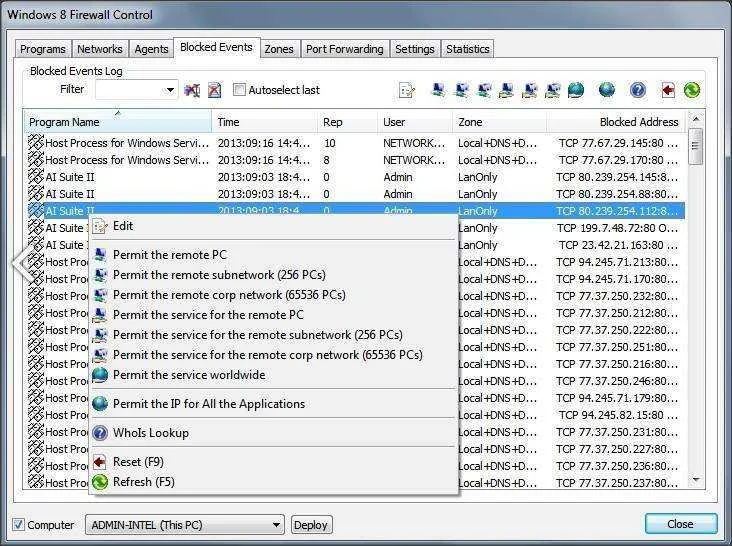The width and height of the screenshot is (732, 546).
Task: Choose WhoIs Lookup from the context menu
Action: point(273,433)
